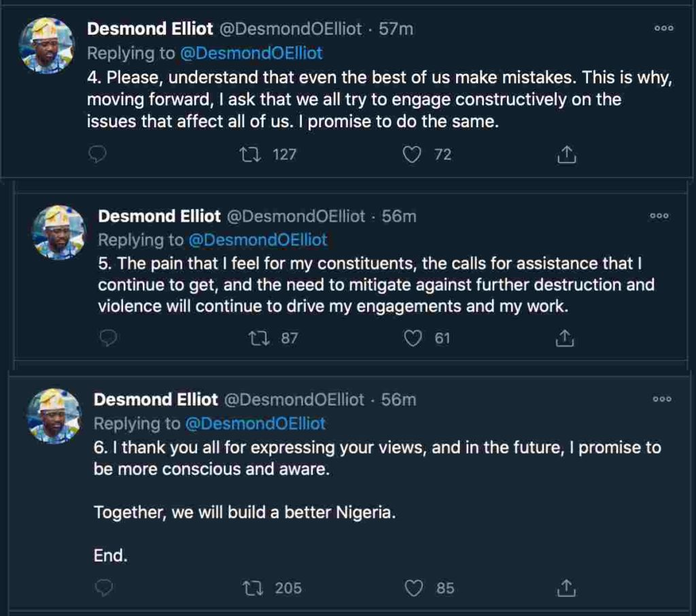Open the 56m timestamp on tweet 6
Screen dimensions: 696x616
[x=398, y=400]
